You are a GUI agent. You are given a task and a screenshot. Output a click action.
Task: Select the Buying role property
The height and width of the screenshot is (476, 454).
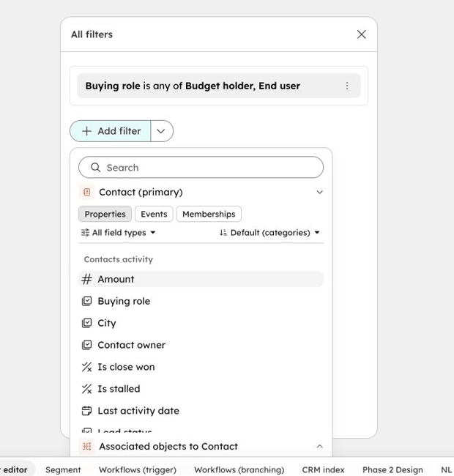point(201,301)
